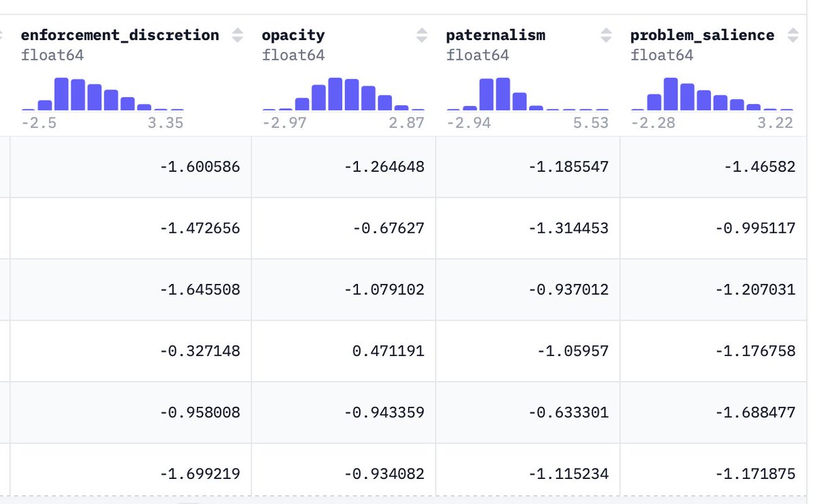
Task: Click the cell value -1.05957
Action: point(573,351)
